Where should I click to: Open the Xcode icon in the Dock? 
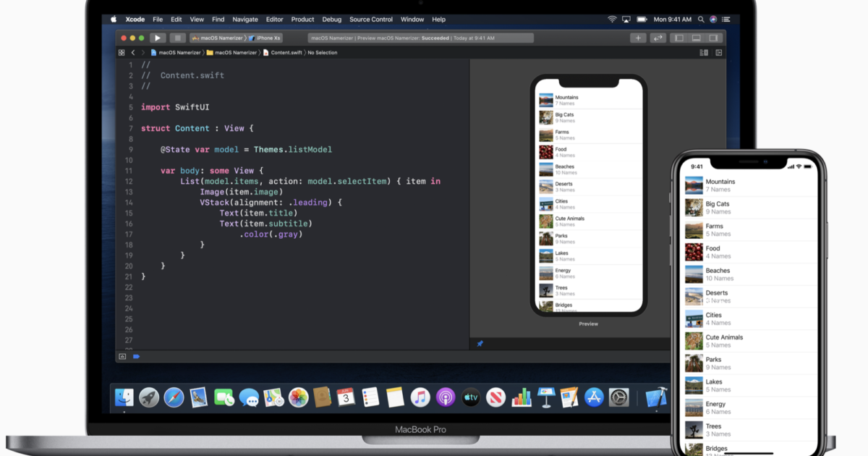point(655,397)
